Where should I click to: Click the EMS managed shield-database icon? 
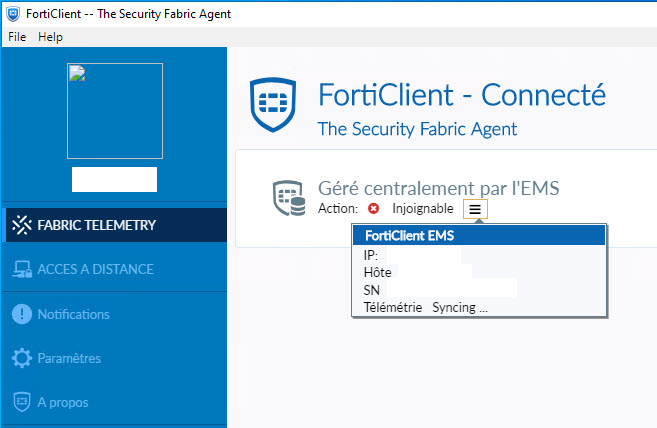[289, 198]
